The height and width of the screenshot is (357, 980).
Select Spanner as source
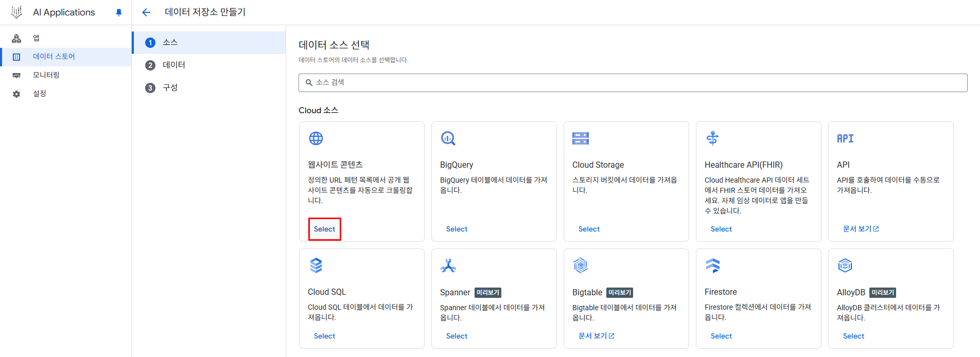[x=457, y=336]
